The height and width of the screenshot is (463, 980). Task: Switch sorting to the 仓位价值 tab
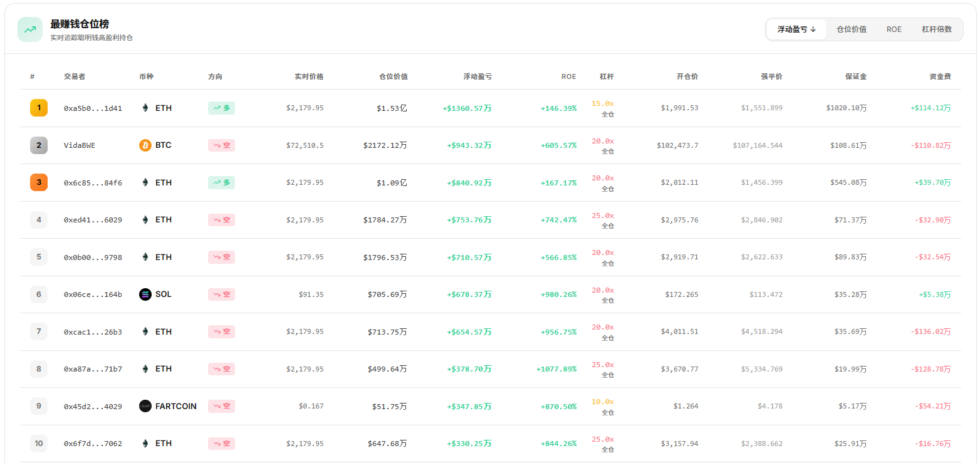point(852,29)
